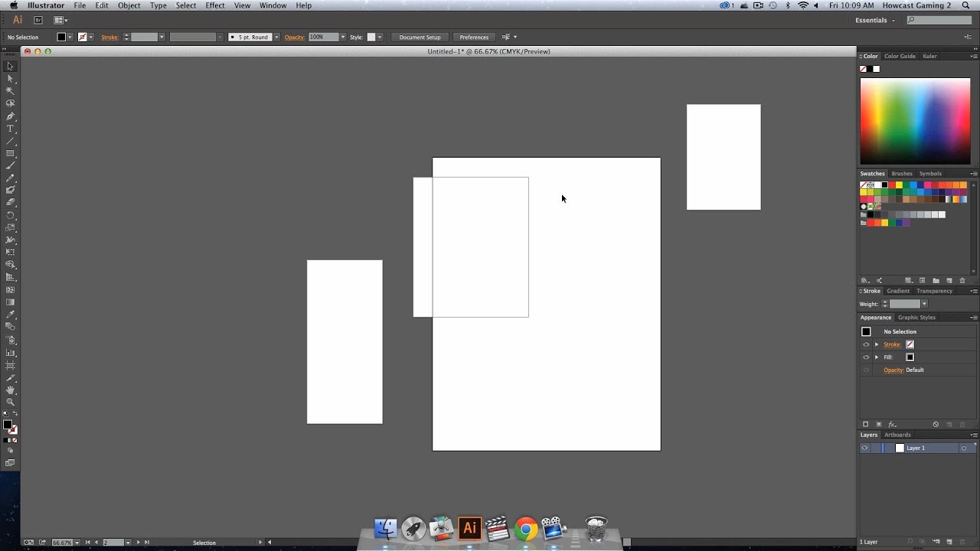Viewport: 980px width, 551px height.
Task: Click the Preferences button
Action: pyautogui.click(x=474, y=37)
